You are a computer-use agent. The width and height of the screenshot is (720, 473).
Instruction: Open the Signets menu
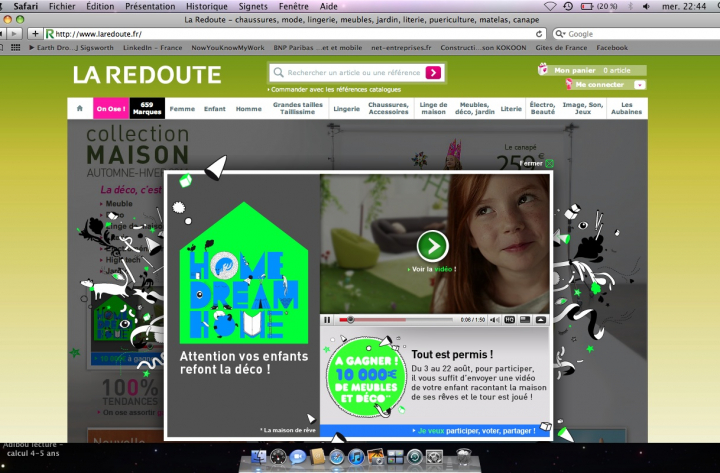point(253,6)
